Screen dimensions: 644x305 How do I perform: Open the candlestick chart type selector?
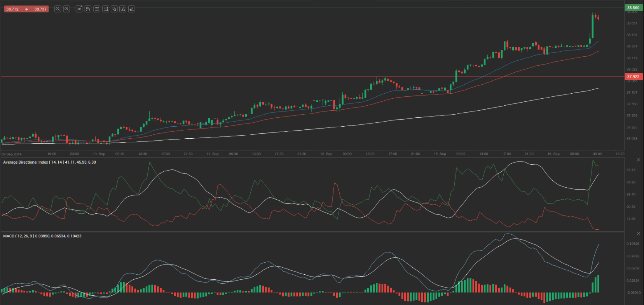[88, 9]
